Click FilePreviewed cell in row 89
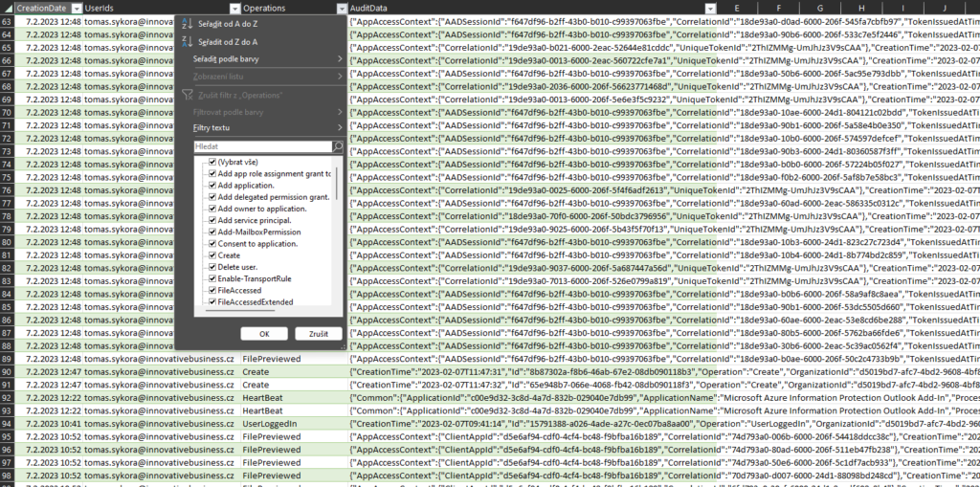Viewport: 980px width, 487px height. point(295,359)
